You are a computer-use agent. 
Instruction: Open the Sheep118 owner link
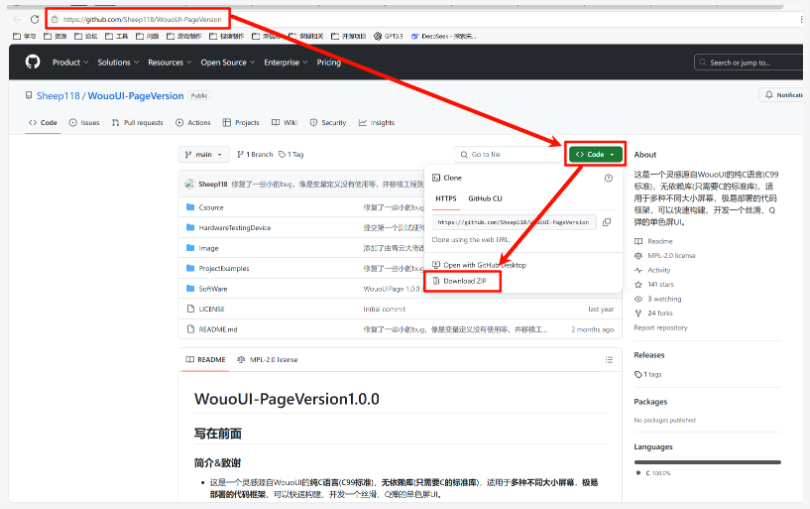(58, 96)
